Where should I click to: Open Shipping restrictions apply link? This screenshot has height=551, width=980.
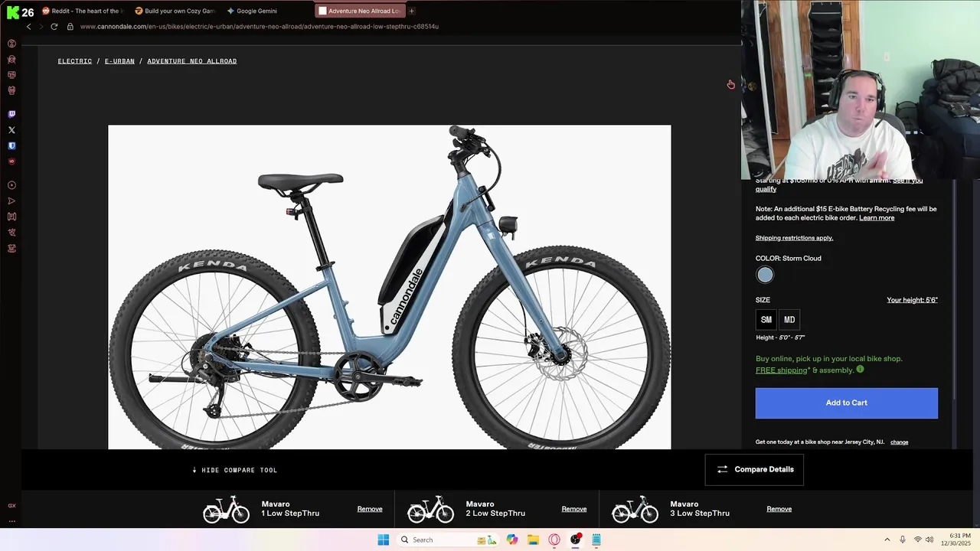[x=794, y=238]
